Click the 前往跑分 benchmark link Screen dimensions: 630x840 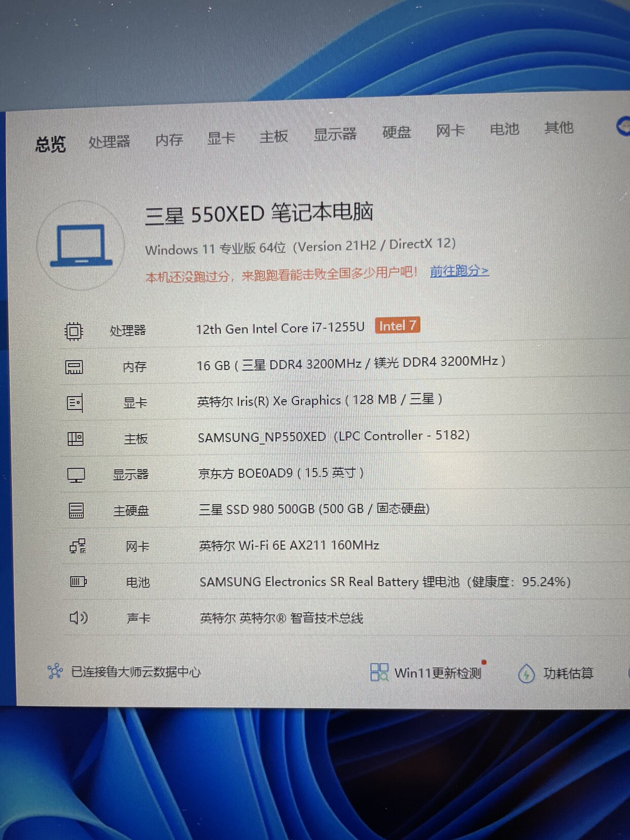pos(459,271)
